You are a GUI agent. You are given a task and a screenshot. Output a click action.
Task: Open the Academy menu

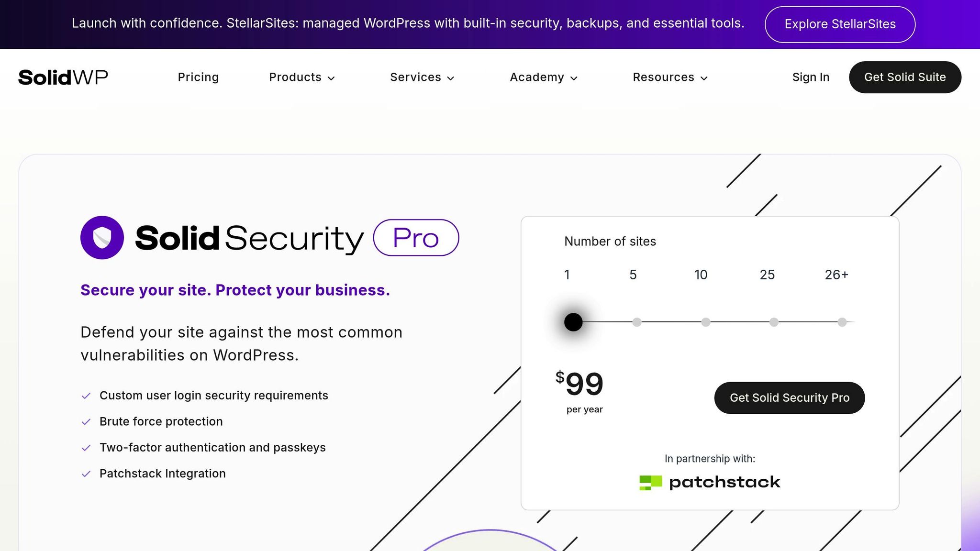[543, 77]
